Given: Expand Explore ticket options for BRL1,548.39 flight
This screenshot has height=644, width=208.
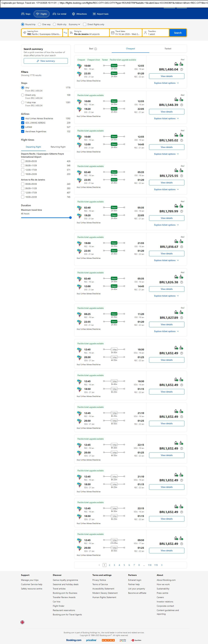Looking at the screenshot, I should coord(166,118).
